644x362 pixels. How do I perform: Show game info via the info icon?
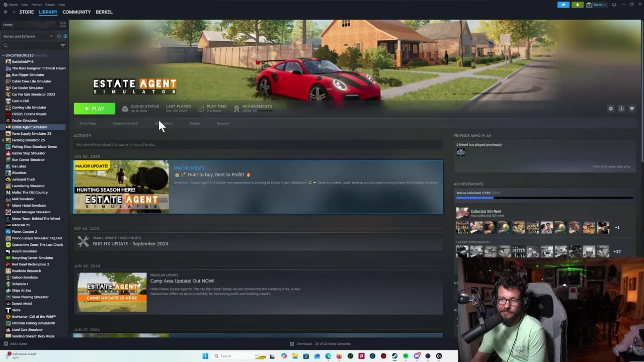621,109
